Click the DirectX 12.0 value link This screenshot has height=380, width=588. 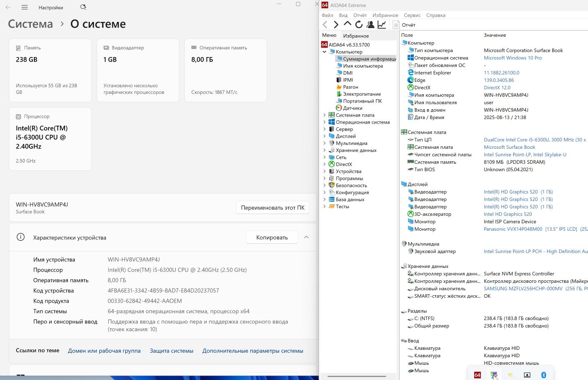(x=497, y=88)
